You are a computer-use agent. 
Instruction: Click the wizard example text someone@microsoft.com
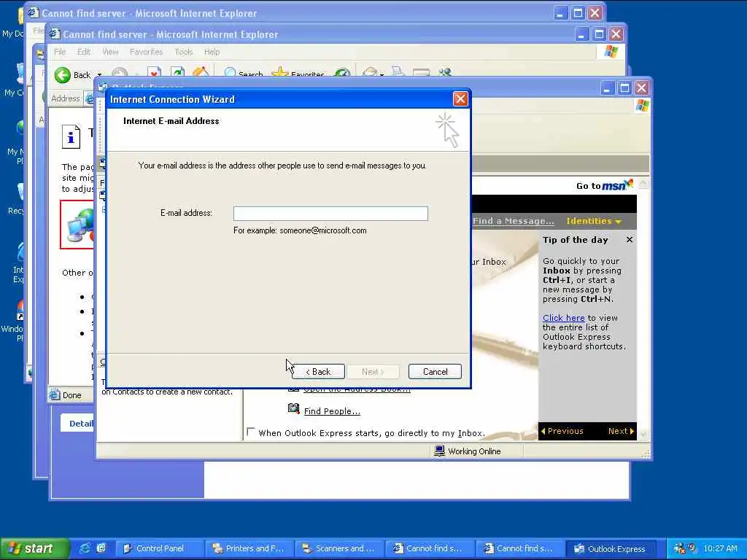[322, 230]
